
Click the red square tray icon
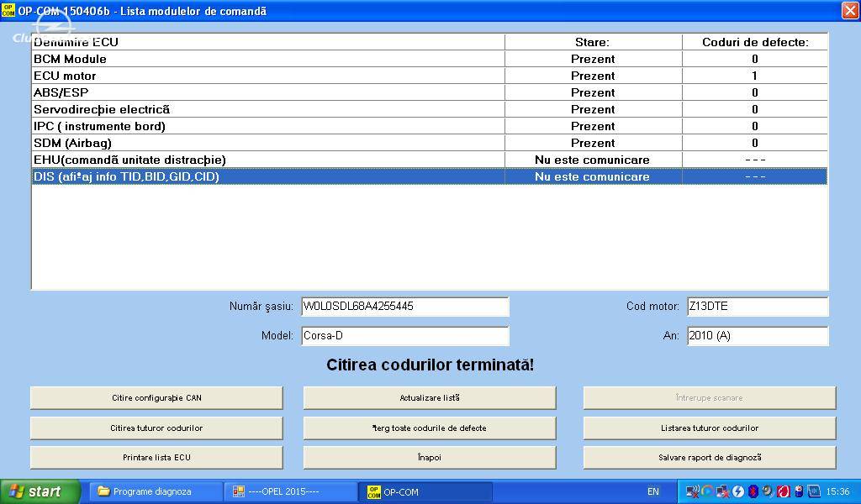click(783, 491)
